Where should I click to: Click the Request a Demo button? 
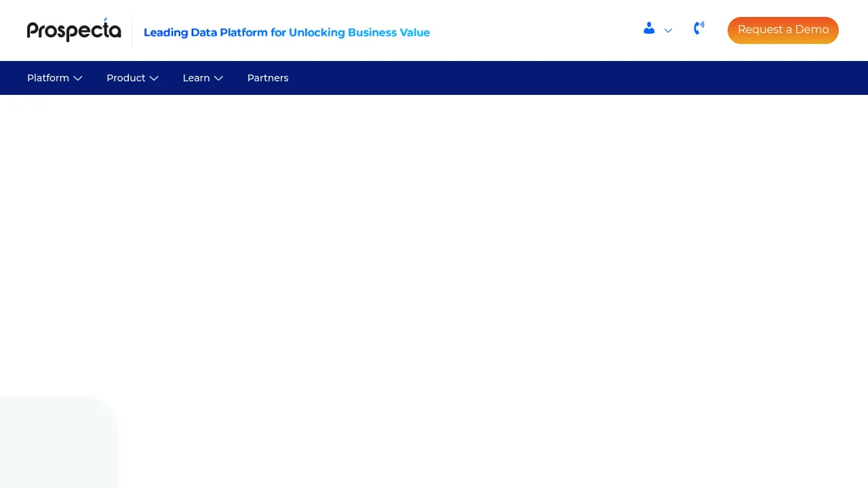(x=783, y=30)
